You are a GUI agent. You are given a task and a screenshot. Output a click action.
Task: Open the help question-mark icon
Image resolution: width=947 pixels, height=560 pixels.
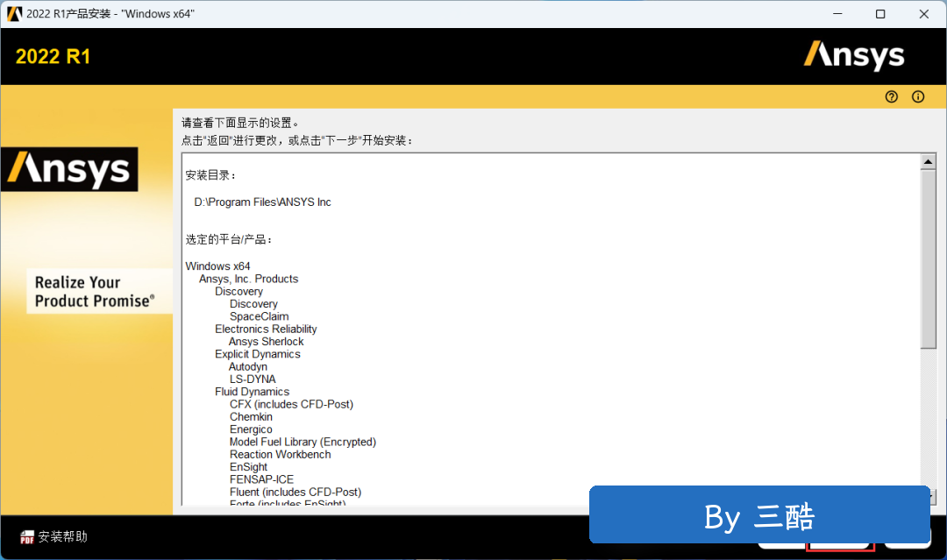tap(892, 96)
